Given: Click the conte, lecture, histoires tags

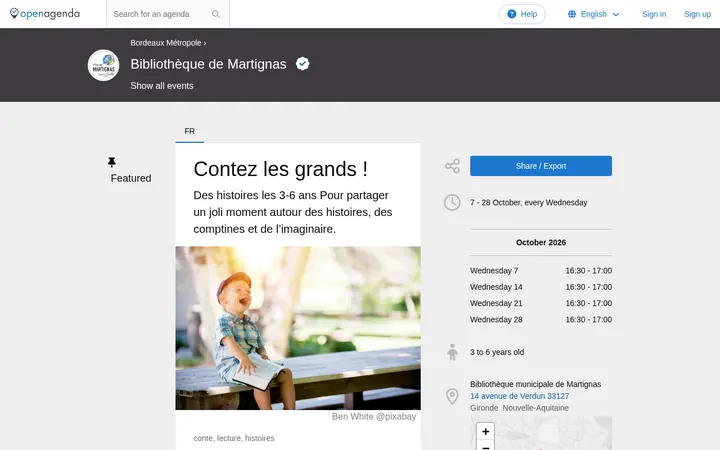Looking at the screenshot, I should click(234, 438).
